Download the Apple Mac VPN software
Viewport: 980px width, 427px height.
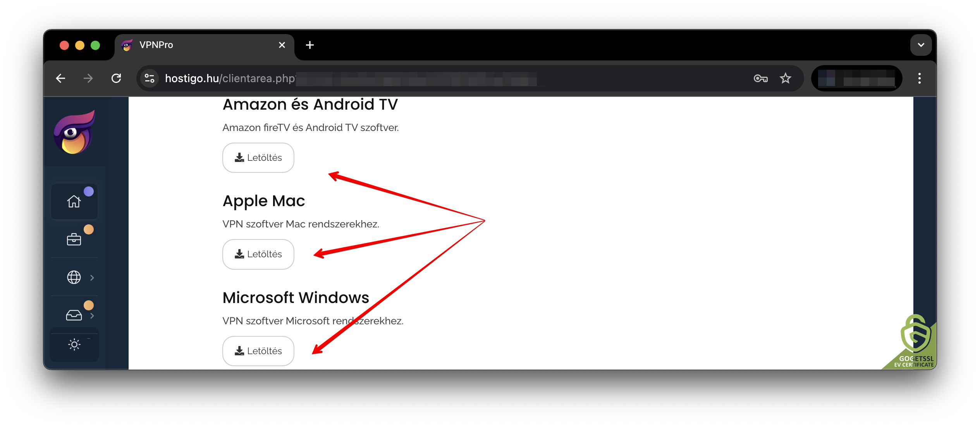[x=258, y=254]
